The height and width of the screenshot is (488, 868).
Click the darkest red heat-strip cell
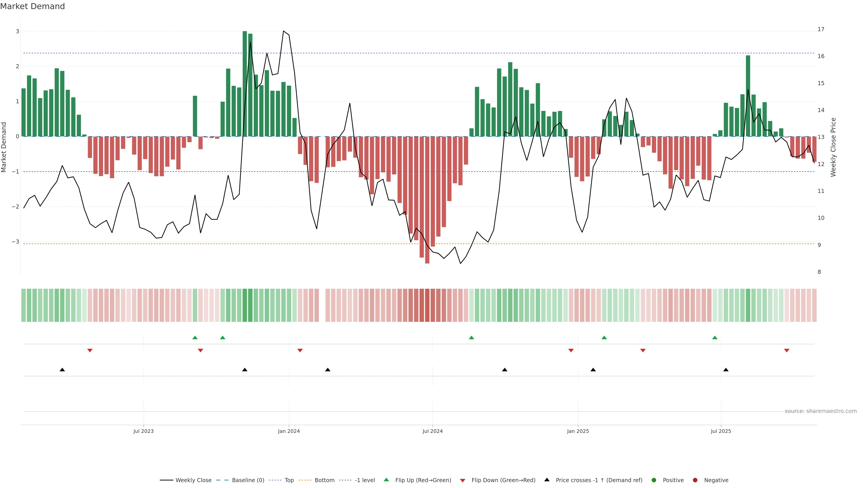(427, 305)
